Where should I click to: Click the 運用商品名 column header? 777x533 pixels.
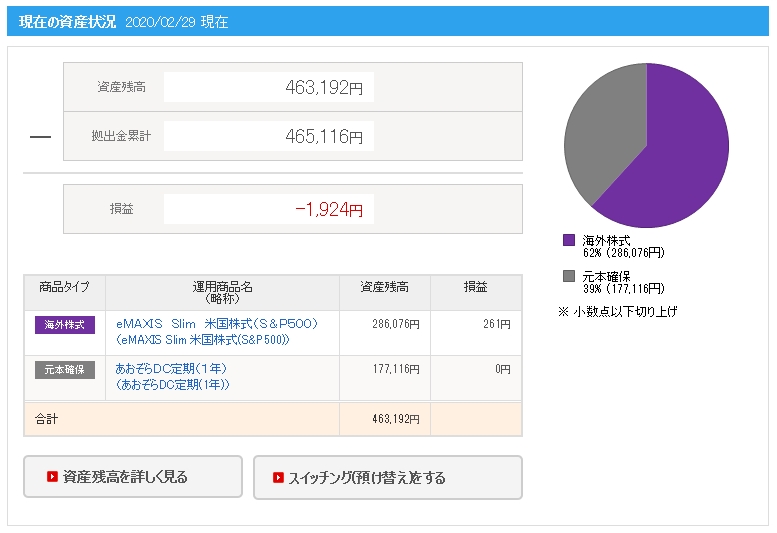(222, 292)
